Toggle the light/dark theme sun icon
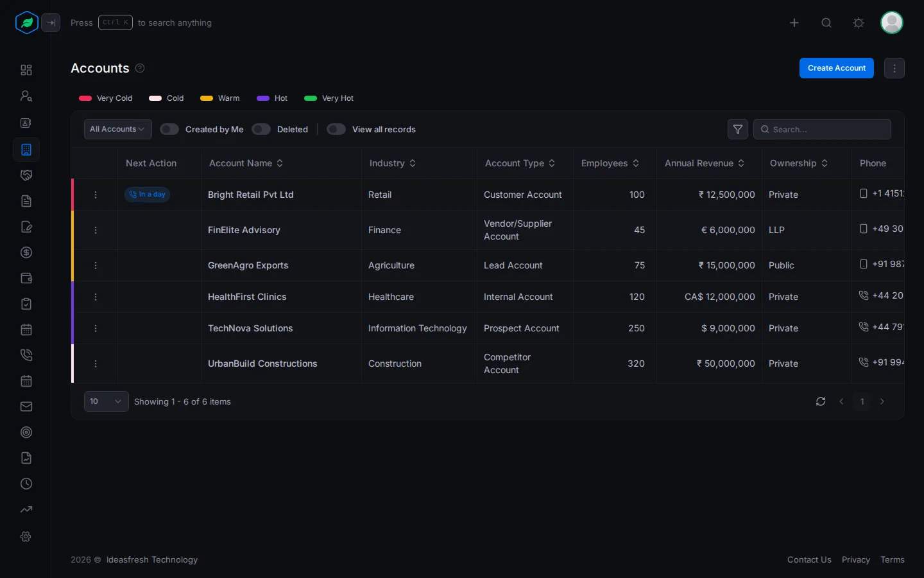This screenshot has width=924, height=578. coord(859,23)
